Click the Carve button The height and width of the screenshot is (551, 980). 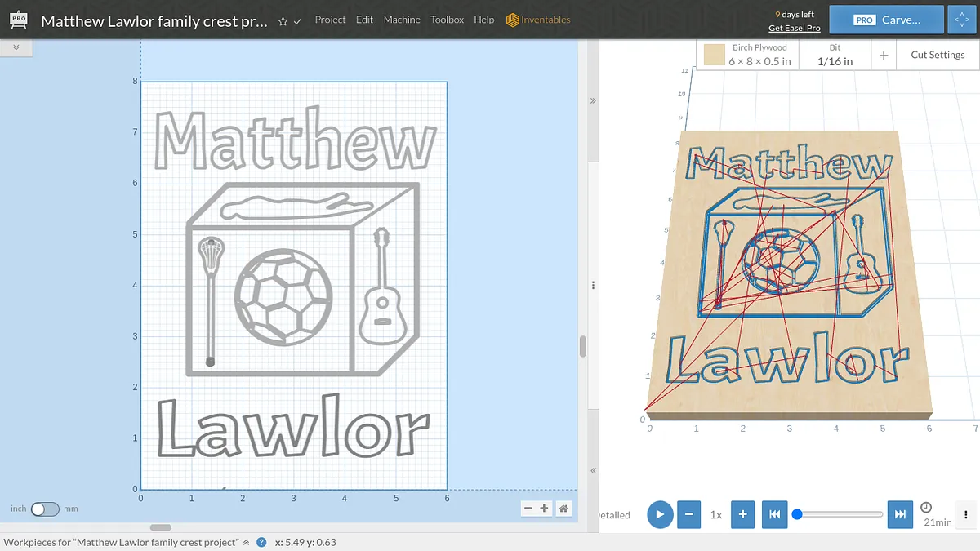click(x=886, y=20)
